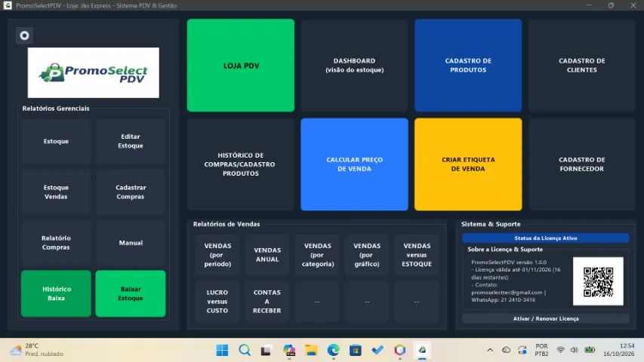The width and height of the screenshot is (644, 362).
Task: Click the round settings icon above the logo
Action: tap(25, 35)
